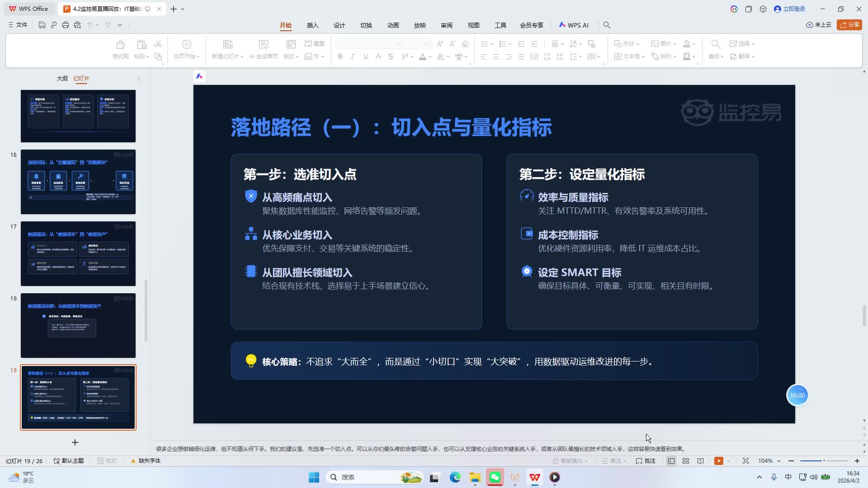This screenshot has height=488, width=868.
Task: Click the 分享 share button
Action: point(849,25)
